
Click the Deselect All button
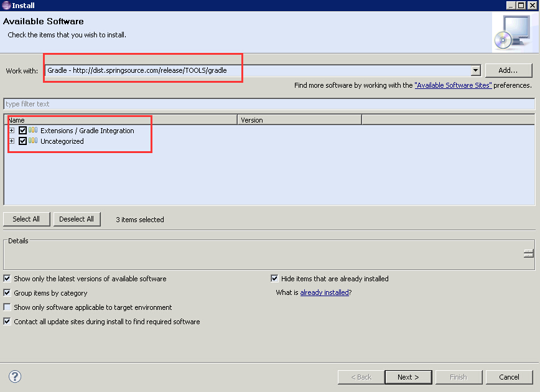pyautogui.click(x=77, y=219)
